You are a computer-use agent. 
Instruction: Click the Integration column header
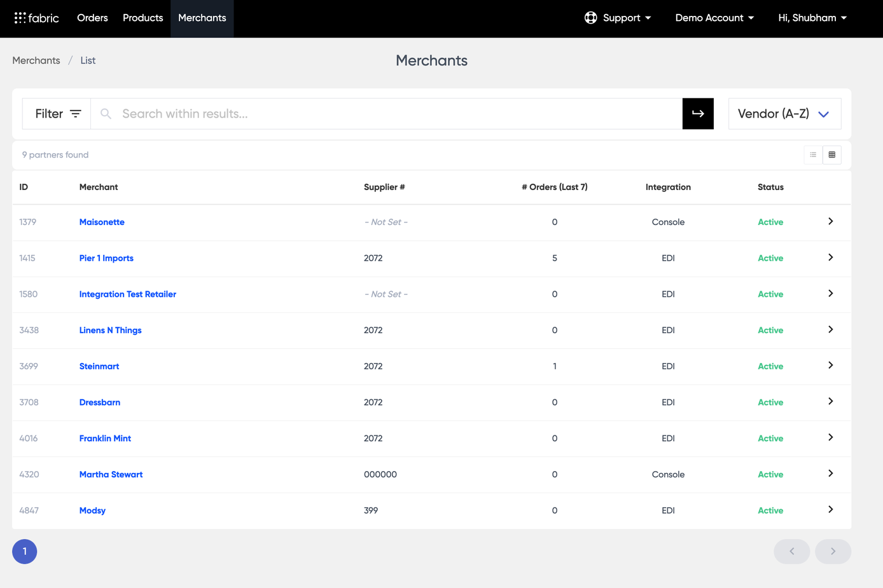[x=668, y=187]
